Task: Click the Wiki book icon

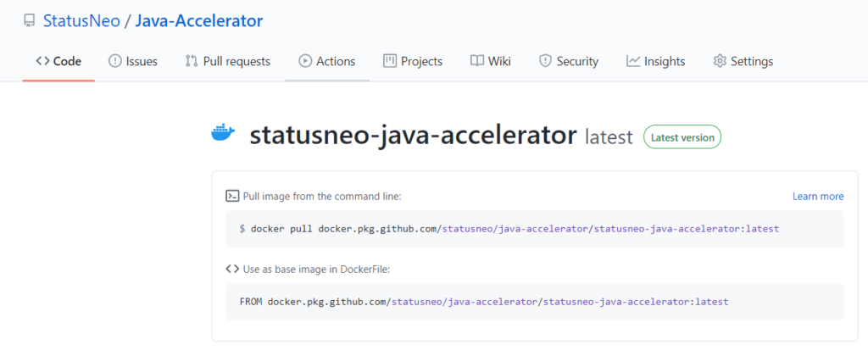Action: (x=477, y=61)
